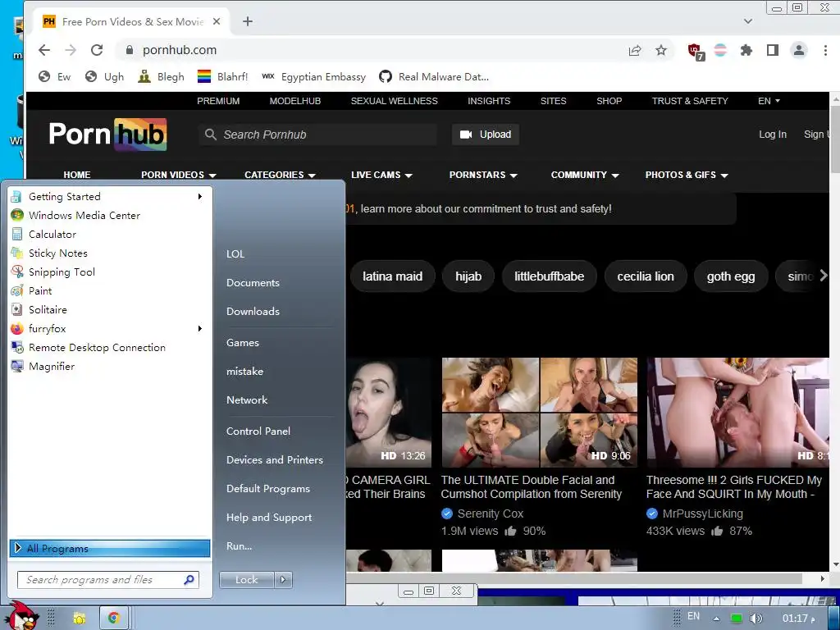This screenshot has width=840, height=630.
Task: Bookmark this tab with the star icon
Action: (661, 50)
